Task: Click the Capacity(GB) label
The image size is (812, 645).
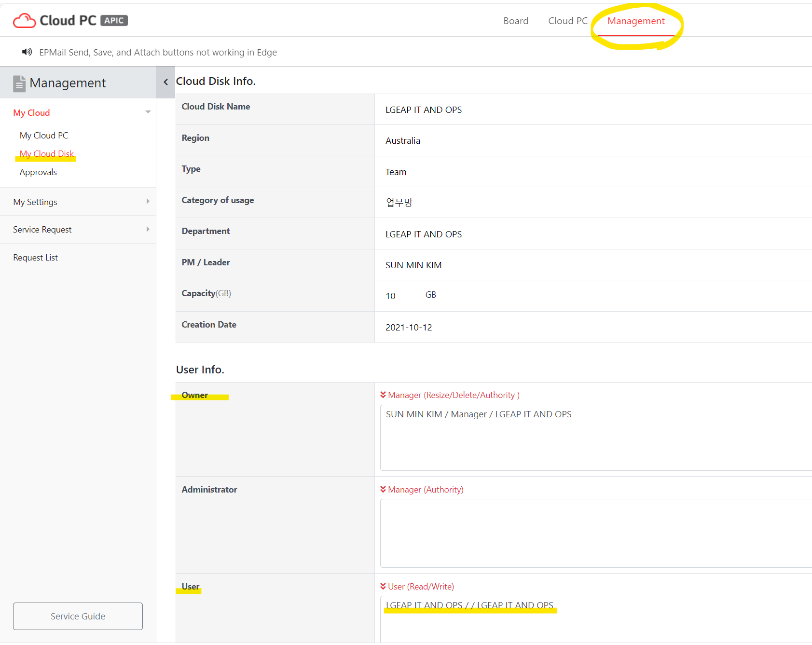Action: [206, 293]
